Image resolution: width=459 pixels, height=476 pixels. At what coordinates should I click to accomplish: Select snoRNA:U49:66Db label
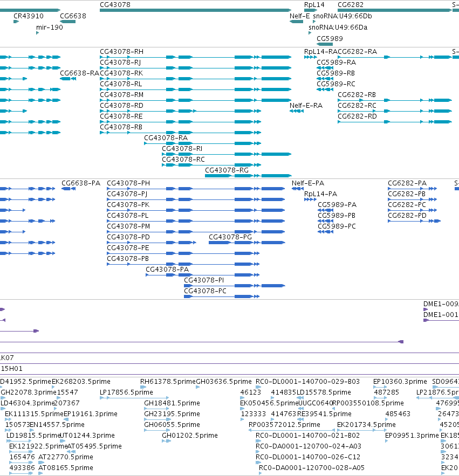(x=342, y=16)
